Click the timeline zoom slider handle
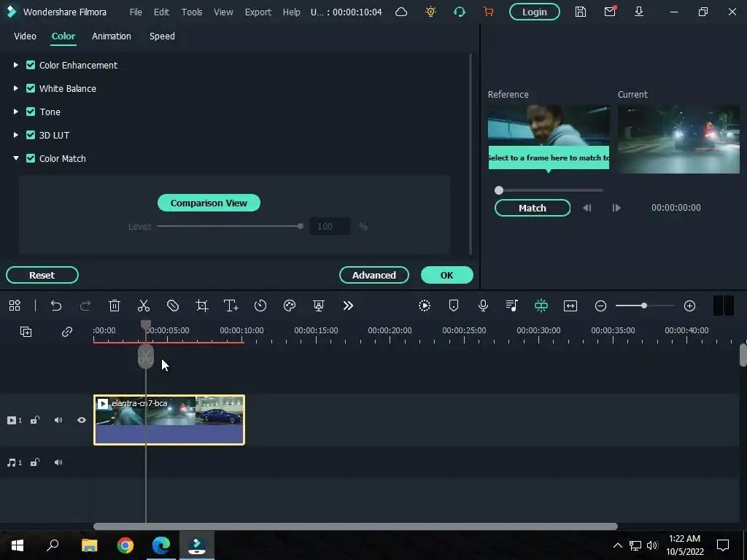This screenshot has height=560, width=747. point(644,306)
